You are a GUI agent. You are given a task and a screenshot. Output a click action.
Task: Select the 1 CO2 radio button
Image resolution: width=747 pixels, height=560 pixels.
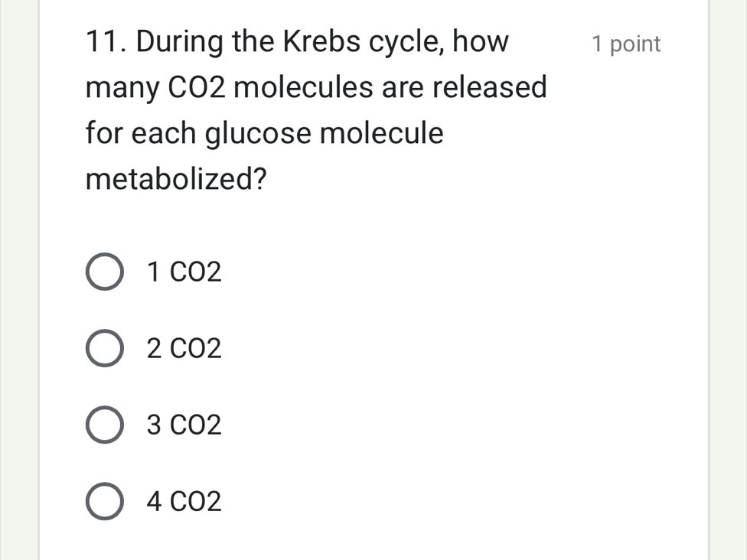pos(105,272)
